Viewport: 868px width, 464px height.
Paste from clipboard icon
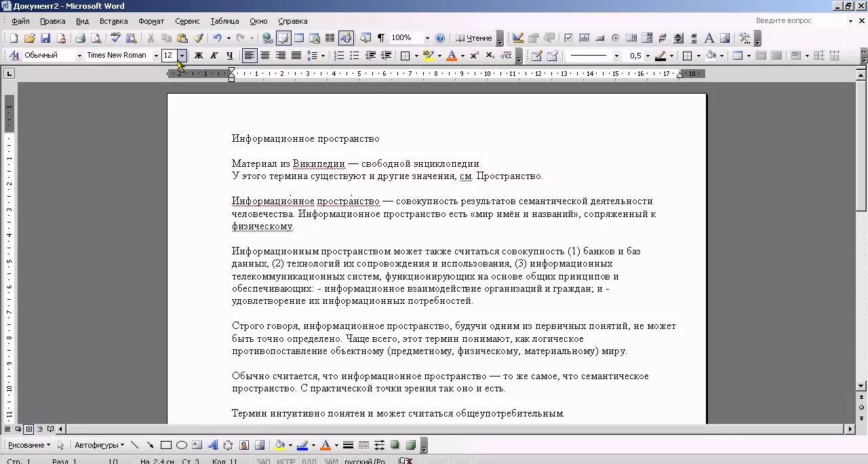(x=182, y=38)
